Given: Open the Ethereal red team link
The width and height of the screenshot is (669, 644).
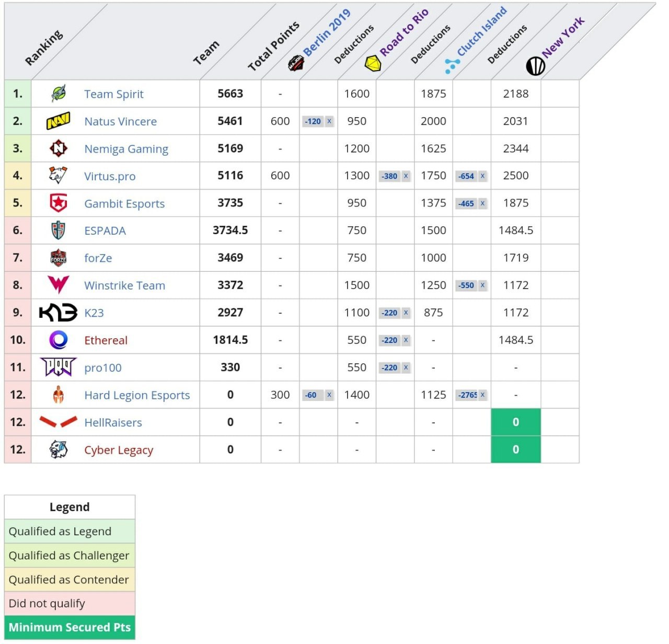Looking at the screenshot, I should point(106,340).
